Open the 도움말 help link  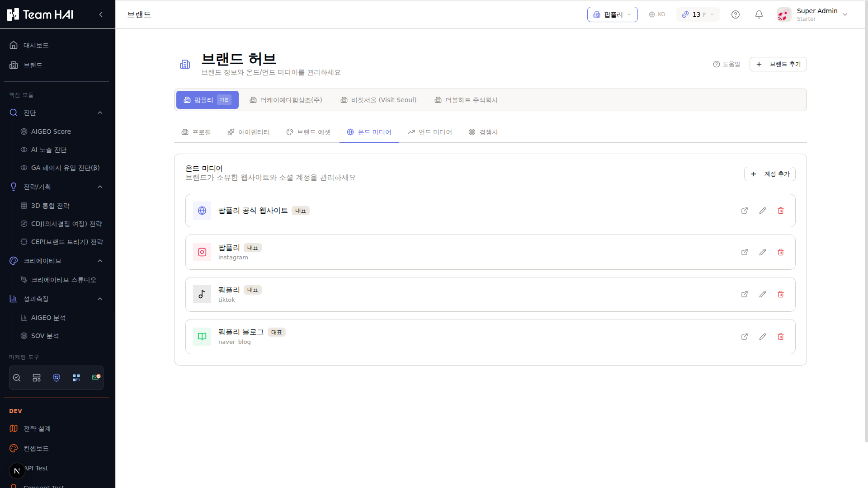pos(726,64)
